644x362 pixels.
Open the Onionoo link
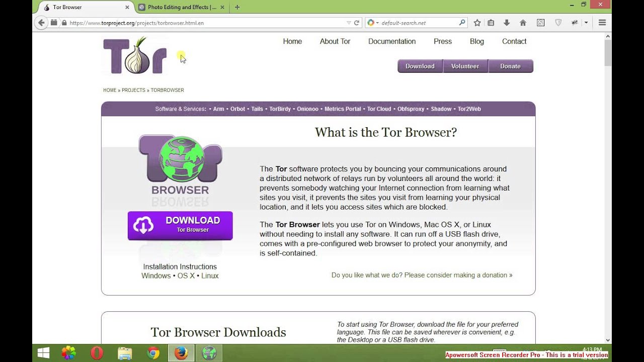coord(307,109)
